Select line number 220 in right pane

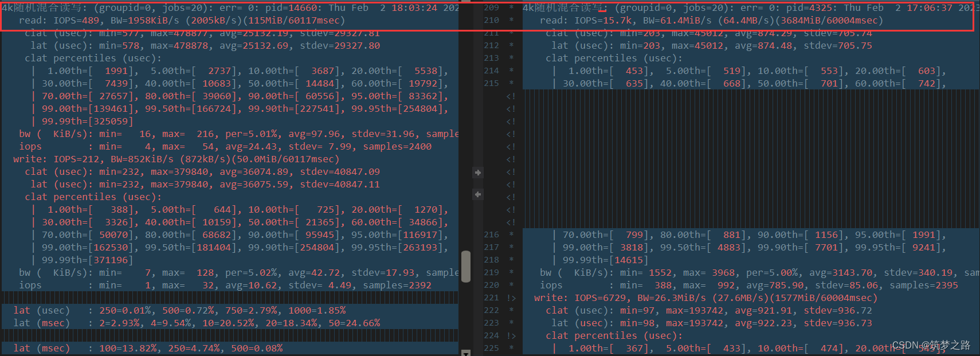[x=491, y=285]
